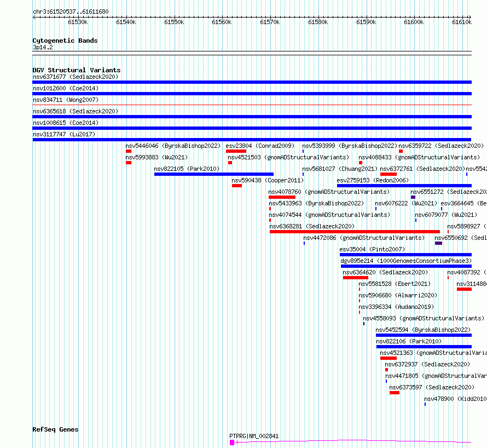Click nsv4074544 (gnomADStructuralVariants) label
Screen dimensions: 487x448
329,215
